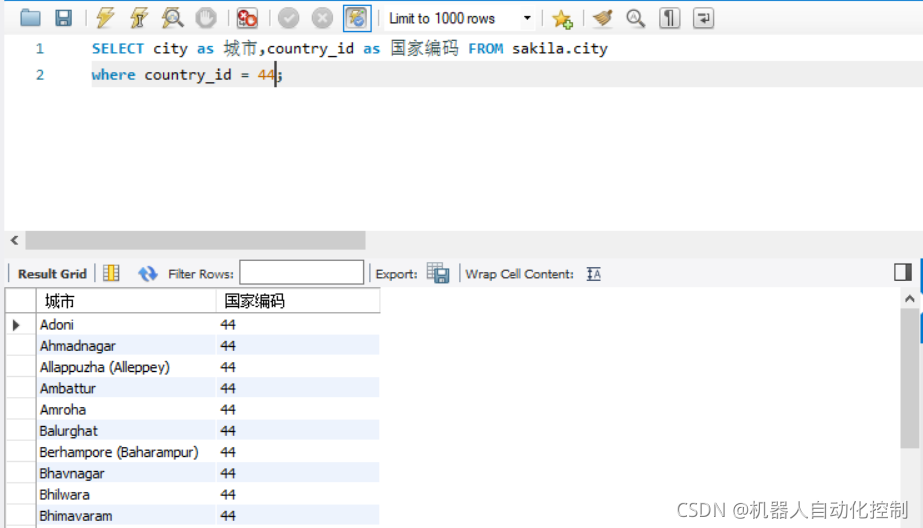Viewport: 923px width, 528px height.
Task: Click the editor horizontal scrollbar thumb
Action: [x=195, y=240]
